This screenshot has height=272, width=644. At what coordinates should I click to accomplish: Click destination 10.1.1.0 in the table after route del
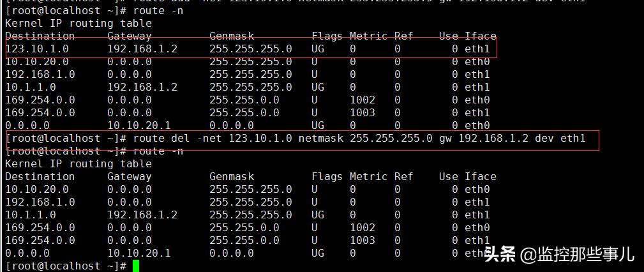click(31, 215)
